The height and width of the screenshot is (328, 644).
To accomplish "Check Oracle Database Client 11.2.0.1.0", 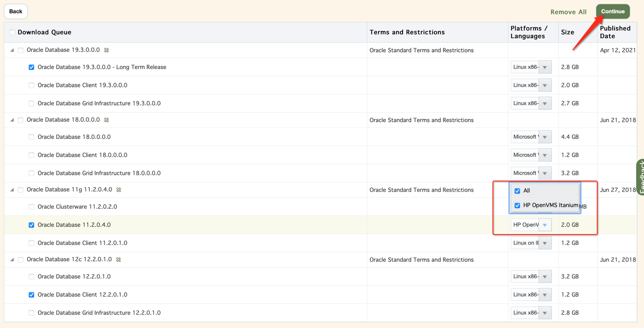I will [x=31, y=243].
